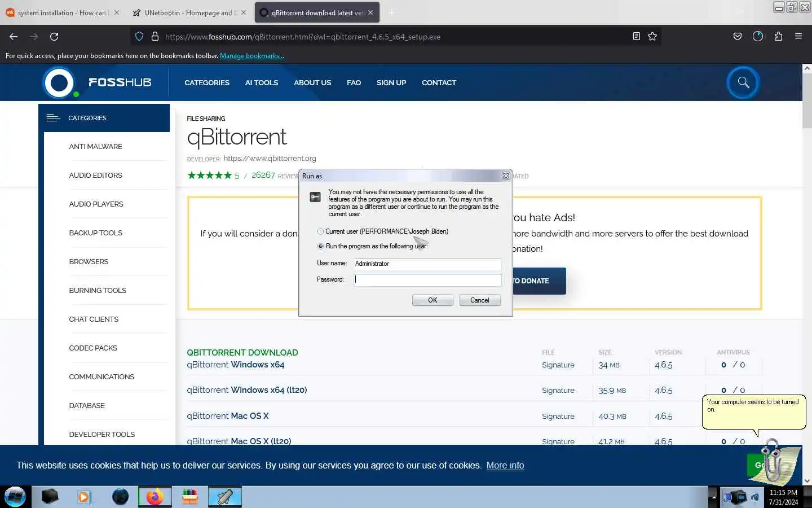This screenshot has height=508, width=812.
Task: Click the tracking protection shield icon
Action: (139, 36)
